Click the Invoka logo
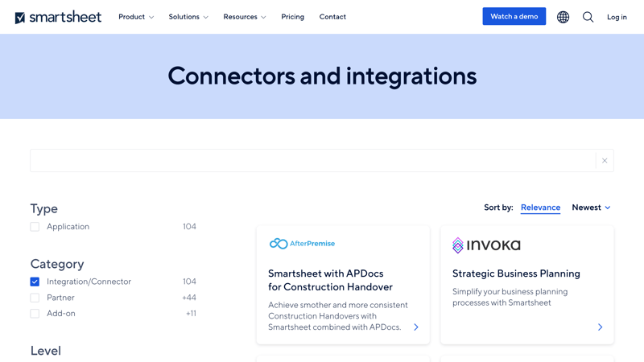 click(x=486, y=245)
